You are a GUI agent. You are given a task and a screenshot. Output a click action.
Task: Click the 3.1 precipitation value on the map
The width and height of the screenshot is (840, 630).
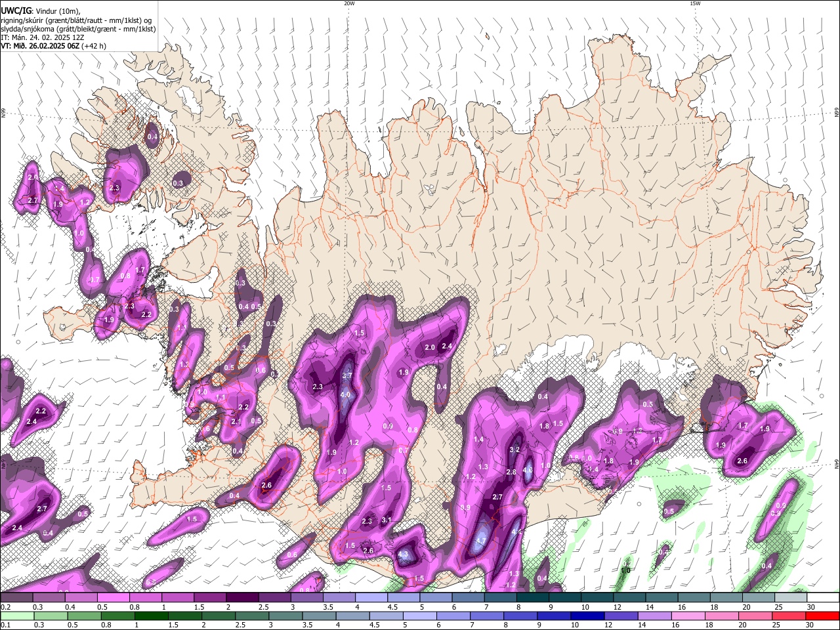[x=387, y=520]
